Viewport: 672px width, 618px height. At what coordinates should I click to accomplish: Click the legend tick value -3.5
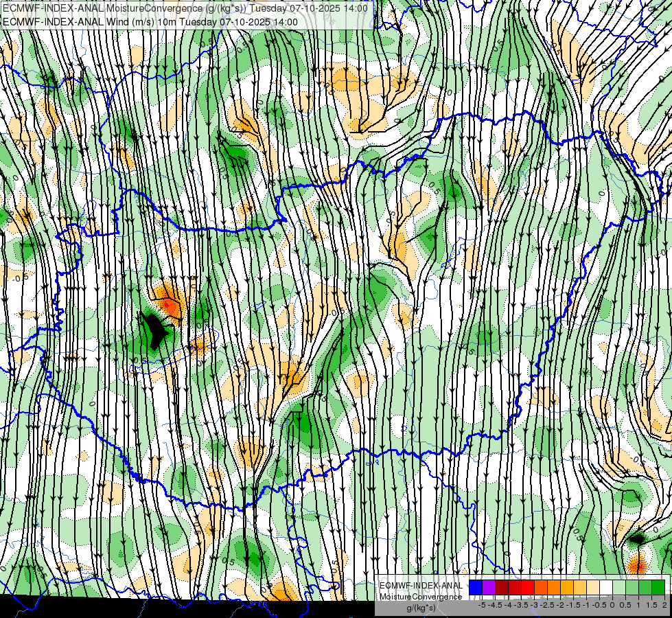click(521, 605)
